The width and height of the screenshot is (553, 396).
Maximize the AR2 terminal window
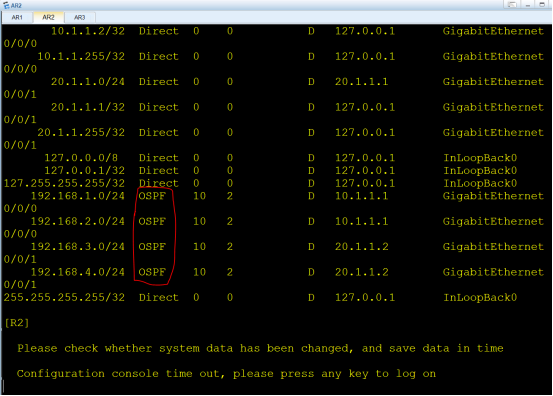coord(542,4)
